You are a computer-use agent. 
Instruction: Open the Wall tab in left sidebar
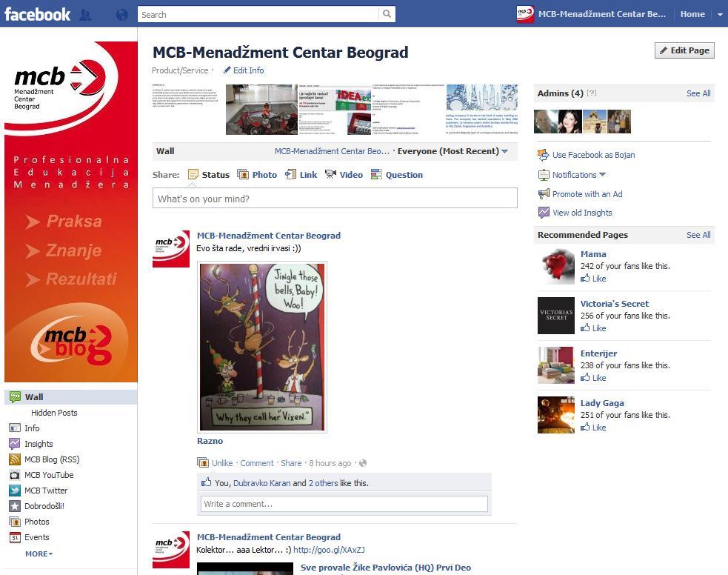(x=70, y=397)
